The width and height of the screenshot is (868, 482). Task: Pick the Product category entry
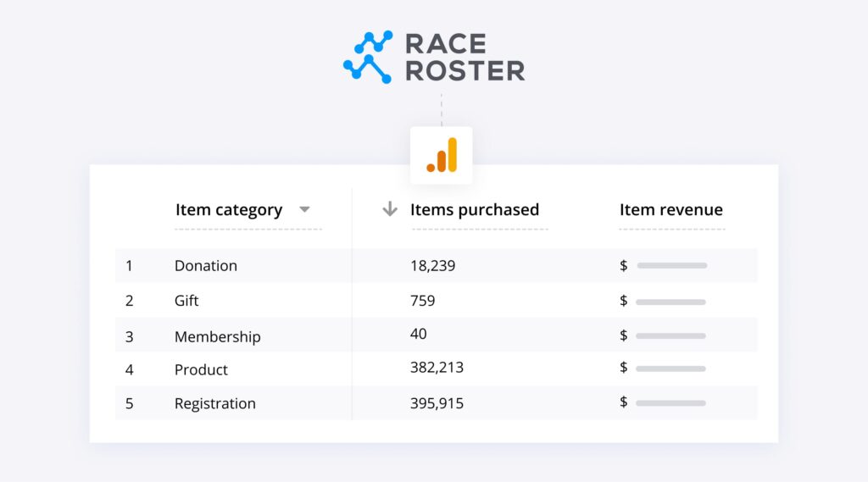[x=201, y=370]
